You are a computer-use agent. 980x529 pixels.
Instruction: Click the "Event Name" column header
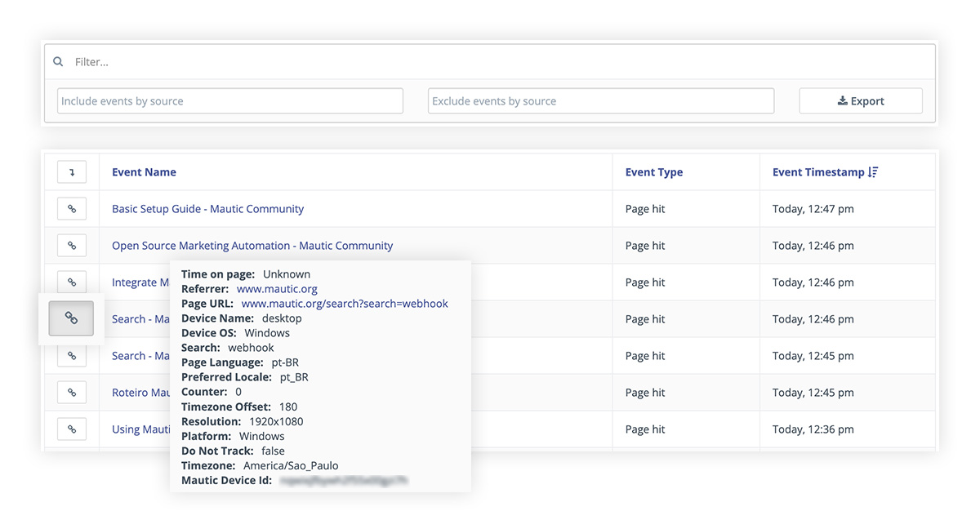click(144, 171)
